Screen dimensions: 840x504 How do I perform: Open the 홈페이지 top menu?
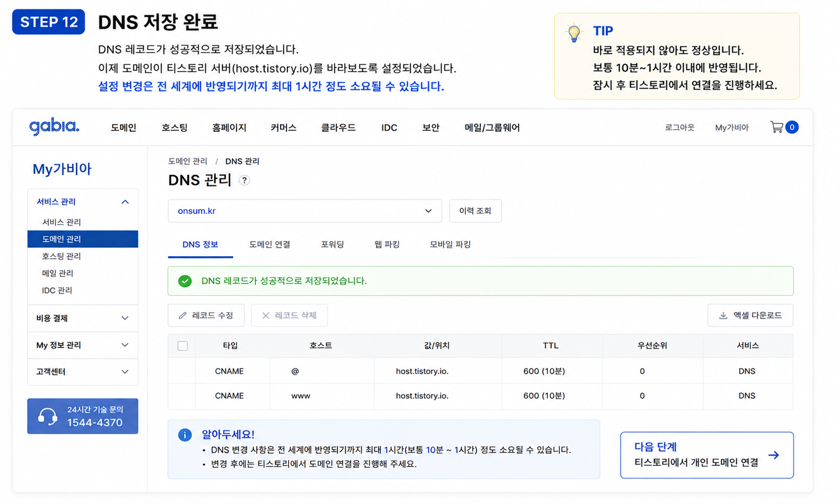coord(229,128)
